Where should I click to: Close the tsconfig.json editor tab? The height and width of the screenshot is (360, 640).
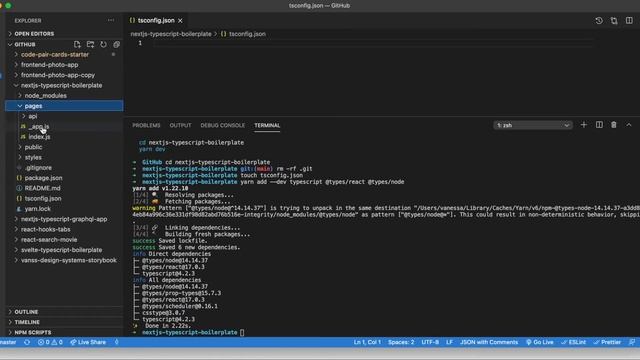[180, 20]
